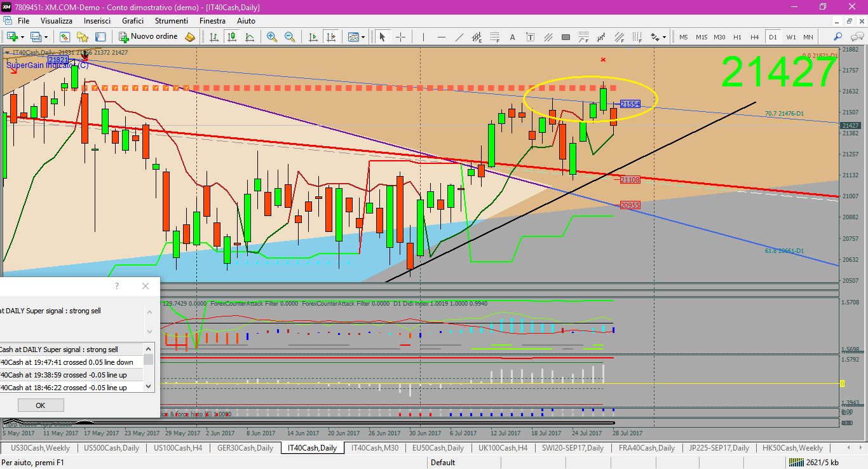
Task: Open the search magnifier icon
Action: (837, 37)
